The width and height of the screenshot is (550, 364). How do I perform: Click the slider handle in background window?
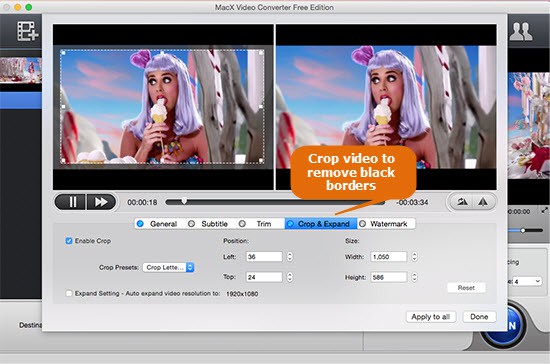pos(523,230)
